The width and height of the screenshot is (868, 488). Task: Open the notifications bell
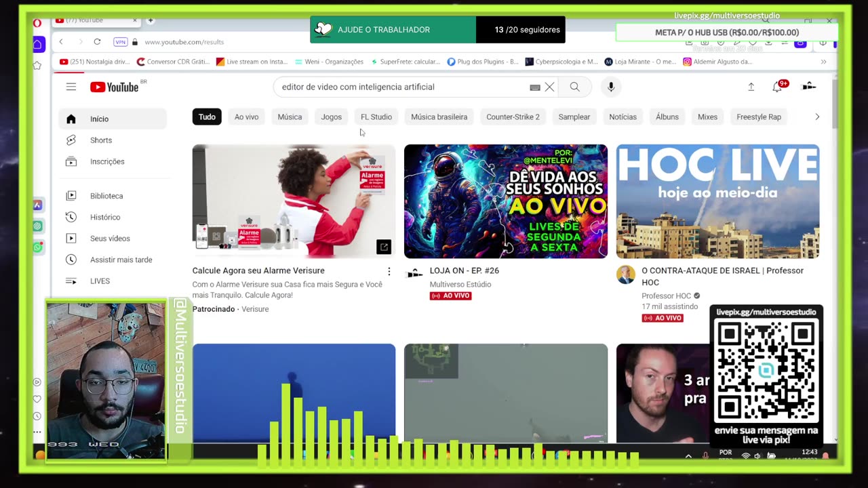click(x=778, y=86)
